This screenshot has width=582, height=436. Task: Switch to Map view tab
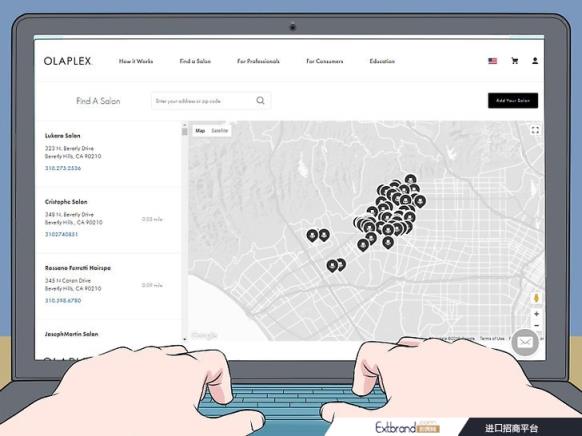click(x=200, y=131)
